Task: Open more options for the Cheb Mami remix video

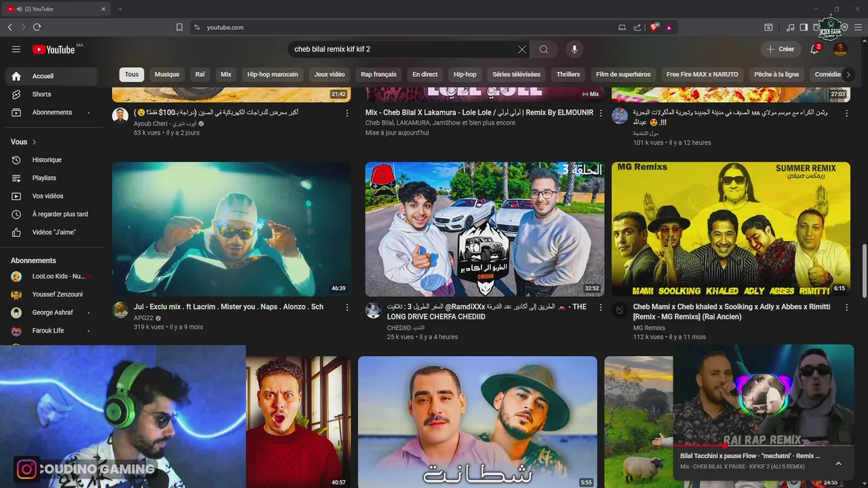Action: [846, 307]
